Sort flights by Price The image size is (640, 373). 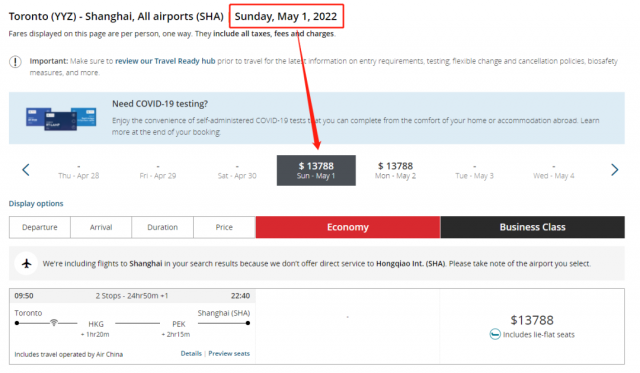pyautogui.click(x=224, y=227)
